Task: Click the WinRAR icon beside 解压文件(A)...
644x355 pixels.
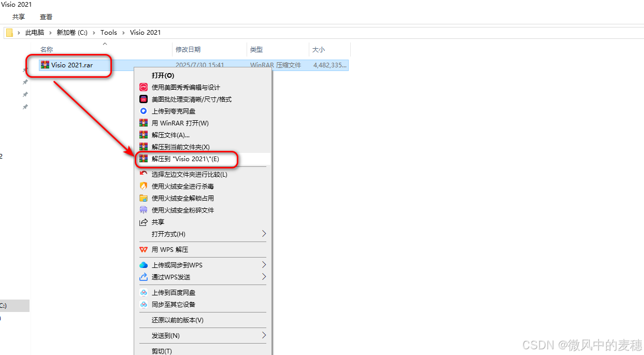Action: (144, 135)
